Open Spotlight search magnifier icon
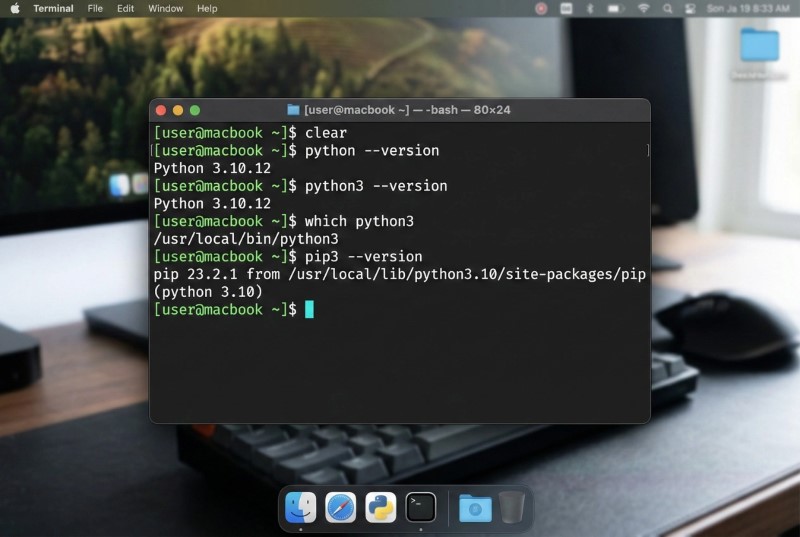800x537 pixels. (667, 8)
